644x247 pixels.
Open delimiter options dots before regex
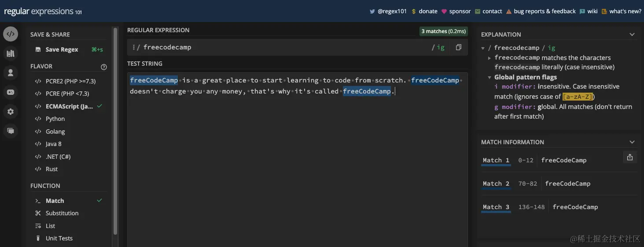[x=133, y=47]
